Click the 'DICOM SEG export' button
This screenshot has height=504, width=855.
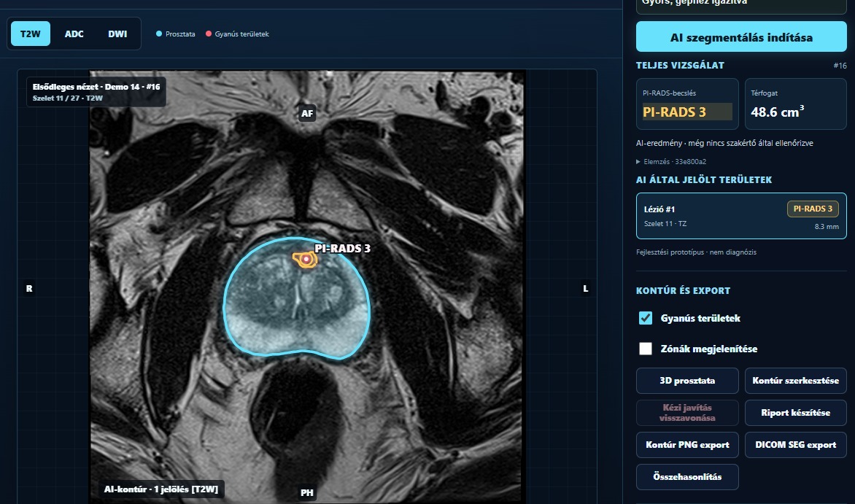(796, 445)
